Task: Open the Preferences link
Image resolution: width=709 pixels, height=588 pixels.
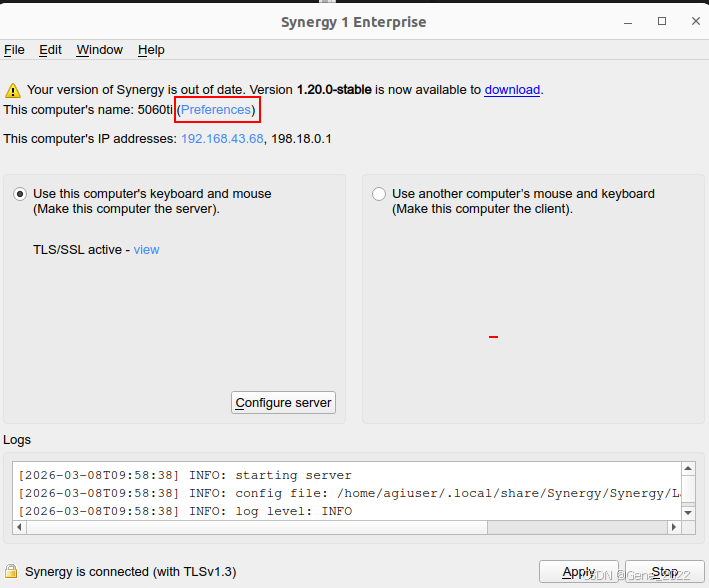Action: 216,110
